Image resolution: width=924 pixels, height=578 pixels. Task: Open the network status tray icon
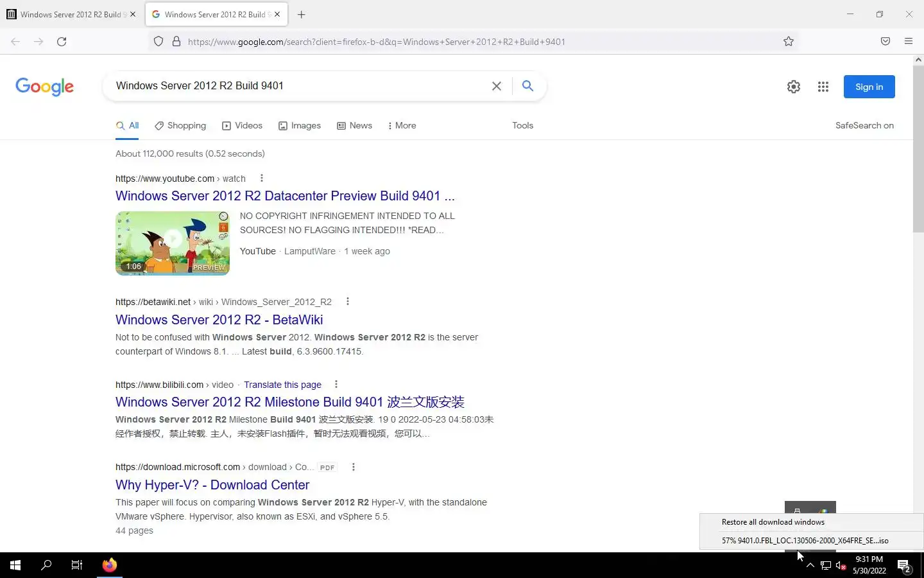coord(826,565)
